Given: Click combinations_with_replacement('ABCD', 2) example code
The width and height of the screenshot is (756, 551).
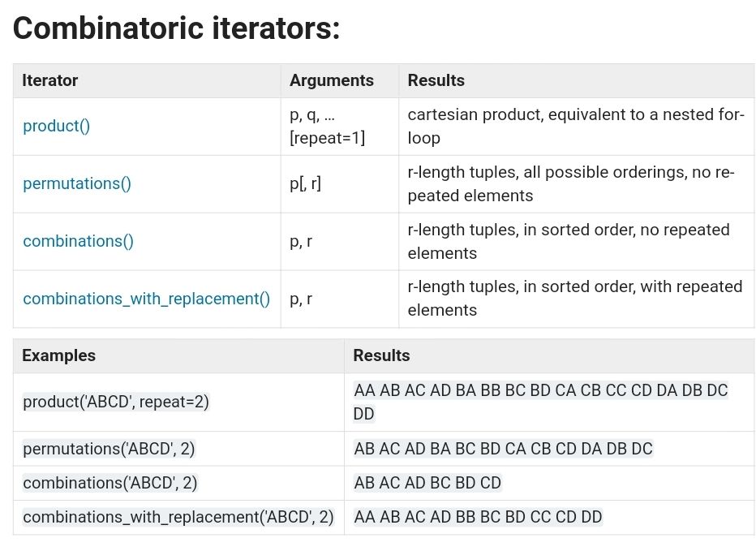Looking at the screenshot, I should coord(178,517).
